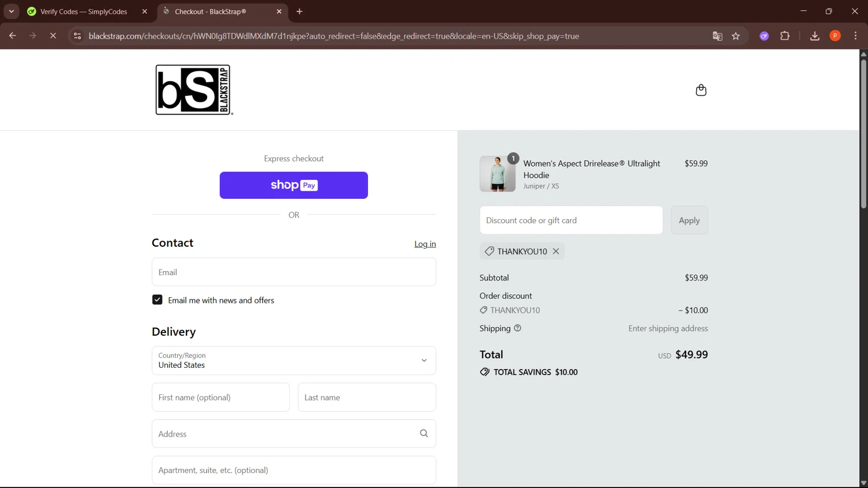Image resolution: width=868 pixels, height=488 pixels.
Task: View site information icon in address bar
Action: (x=77, y=36)
